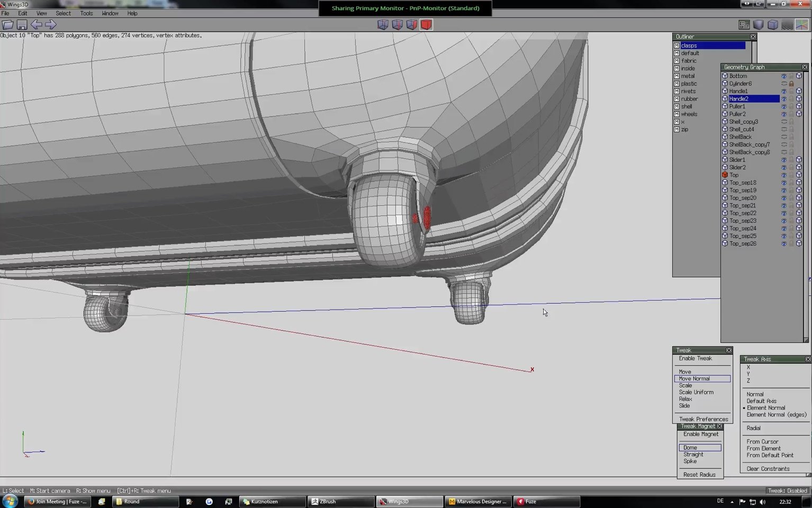Click the object cube icon beside Bottom
The image size is (812, 508).
pyautogui.click(x=725, y=76)
